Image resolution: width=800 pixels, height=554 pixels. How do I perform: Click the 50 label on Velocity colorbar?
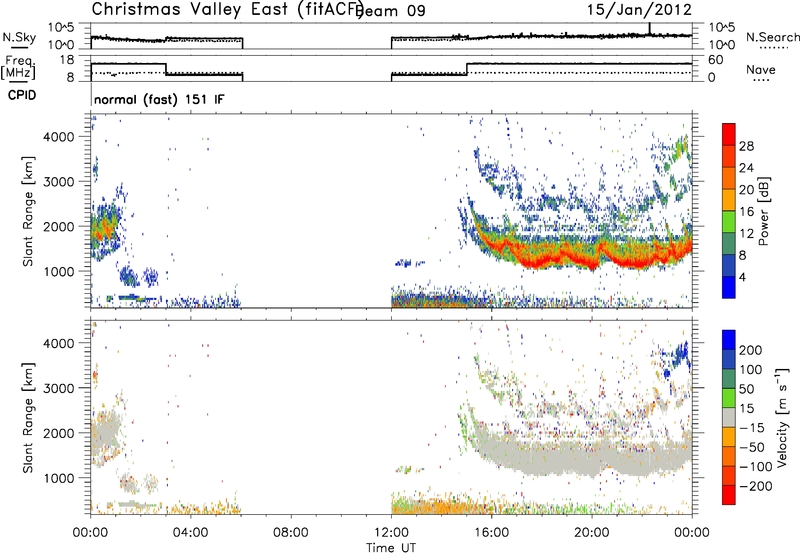746,389
